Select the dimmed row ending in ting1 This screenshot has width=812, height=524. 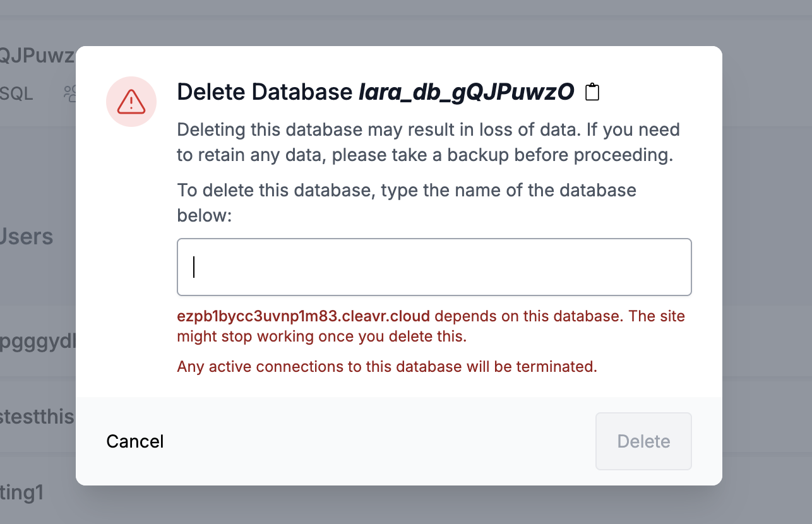click(22, 492)
